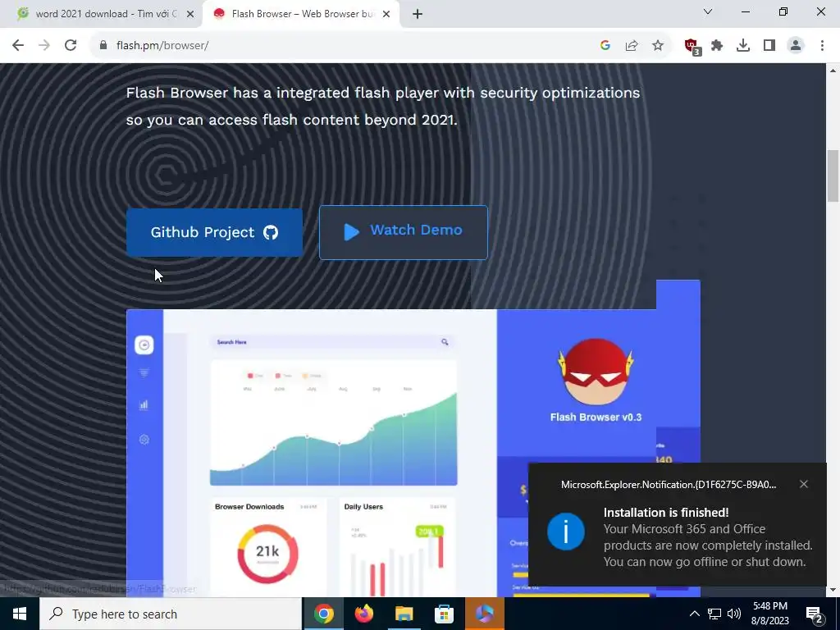Click the share page icon
The width and height of the screenshot is (840, 630).
tap(632, 46)
